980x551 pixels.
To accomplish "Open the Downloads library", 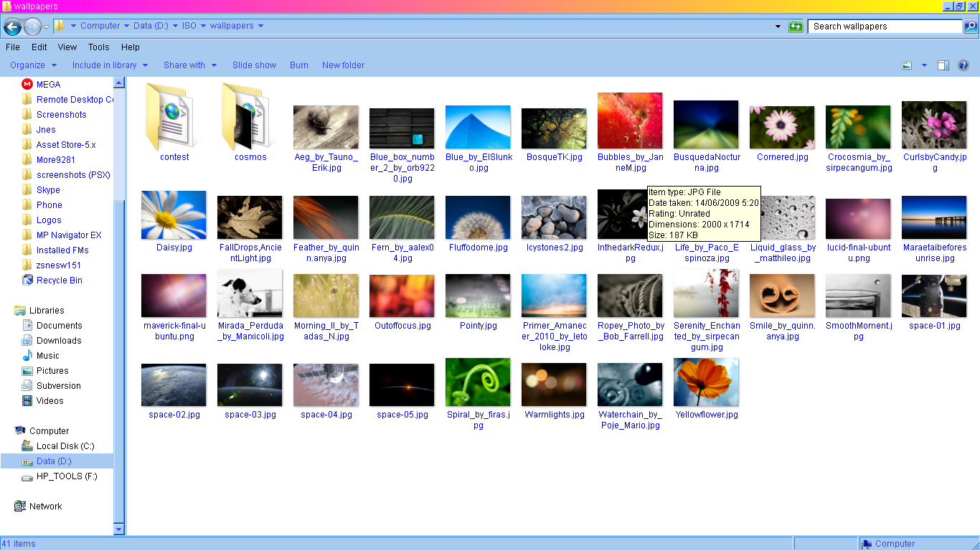I will (x=51, y=341).
